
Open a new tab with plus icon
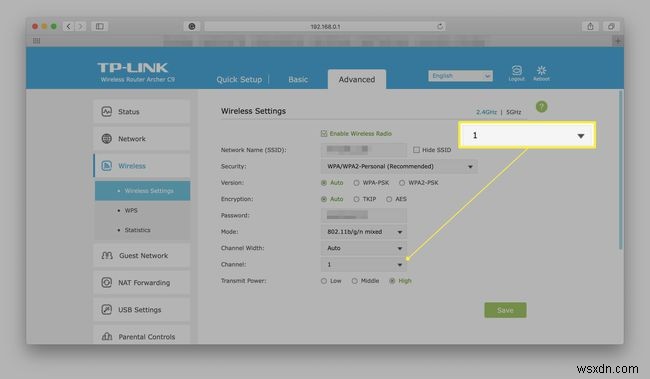(618, 41)
